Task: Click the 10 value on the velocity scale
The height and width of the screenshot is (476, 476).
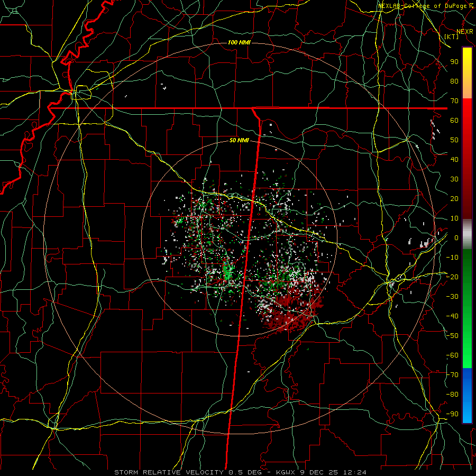Action: tap(454, 218)
